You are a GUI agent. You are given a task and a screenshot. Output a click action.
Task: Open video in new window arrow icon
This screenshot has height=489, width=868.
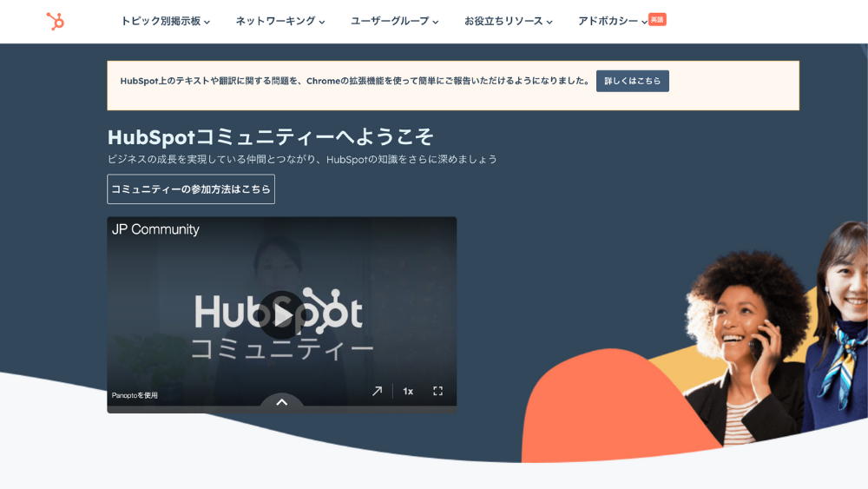coord(377,391)
